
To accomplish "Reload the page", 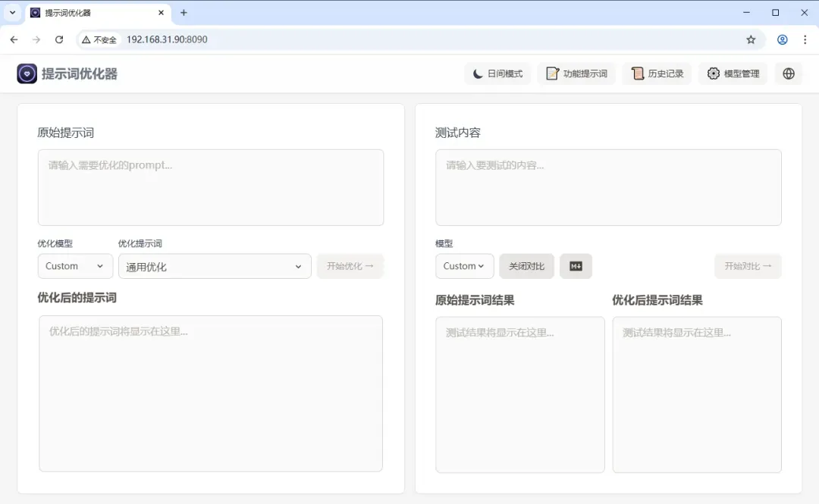I will (59, 39).
